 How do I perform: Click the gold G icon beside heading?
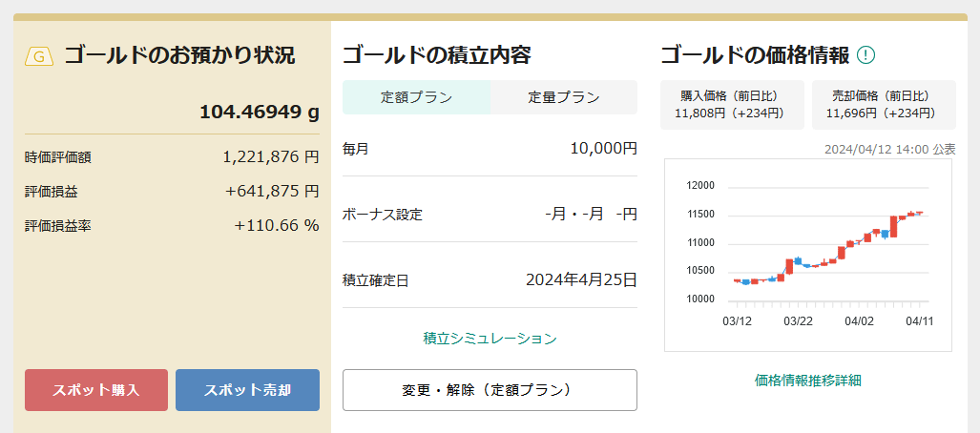39,56
